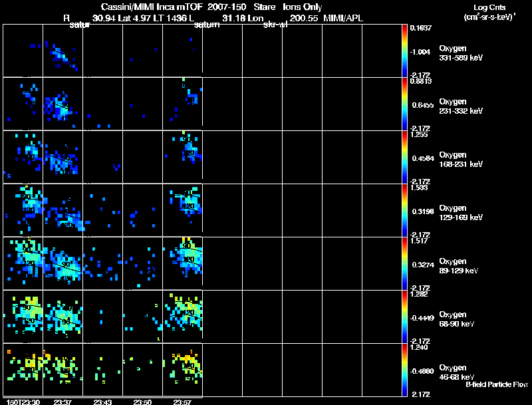Screen dimensions: 532x405
Task: Click the '(cm²-sr-s-keV)' units label
Action: click(x=489, y=17)
